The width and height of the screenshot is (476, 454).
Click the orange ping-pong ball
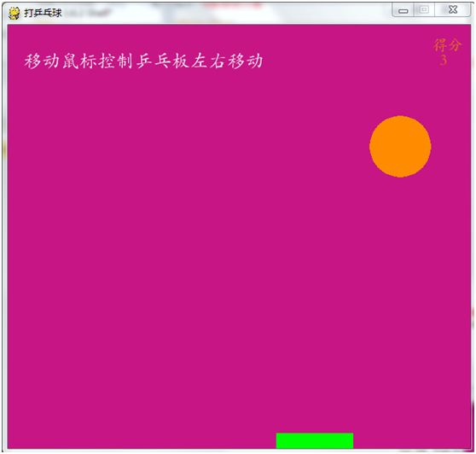pyautogui.click(x=400, y=147)
